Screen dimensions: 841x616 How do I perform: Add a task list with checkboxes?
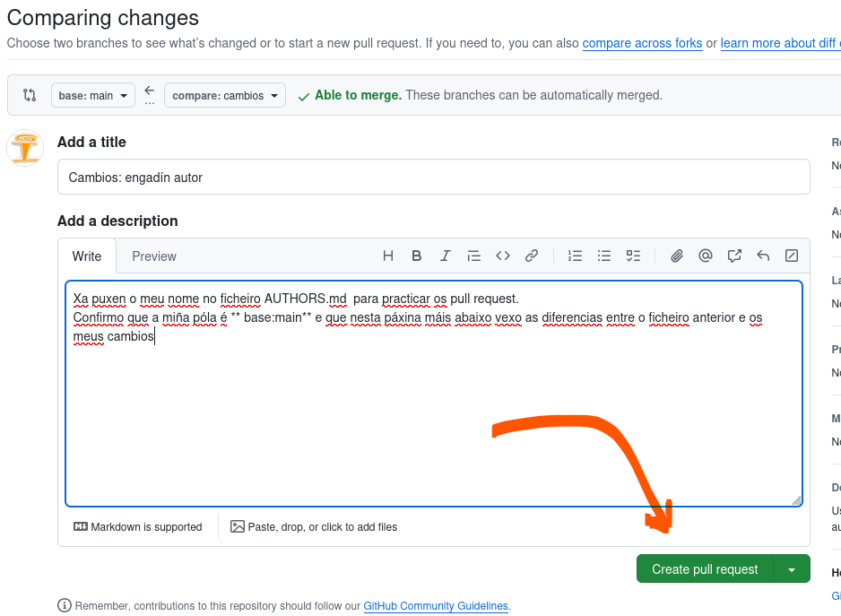633,256
